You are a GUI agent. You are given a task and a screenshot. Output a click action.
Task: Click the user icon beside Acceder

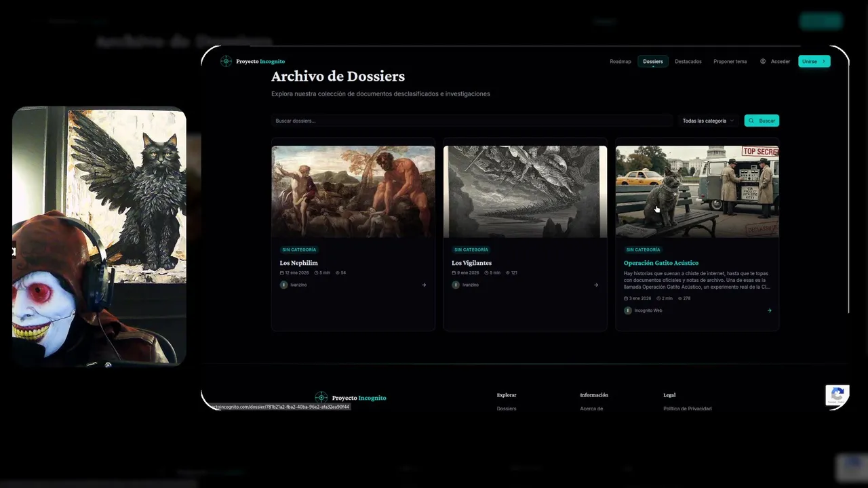click(763, 61)
